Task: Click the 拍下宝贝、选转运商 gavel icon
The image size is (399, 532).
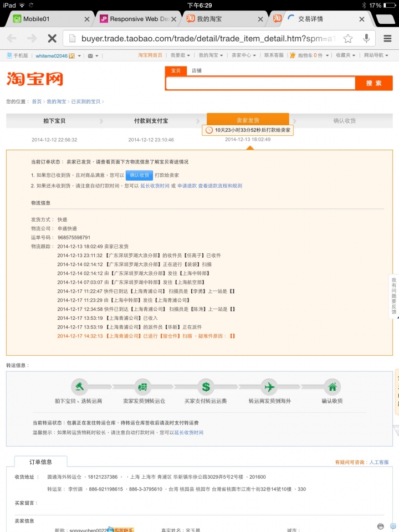Action: coord(79,387)
